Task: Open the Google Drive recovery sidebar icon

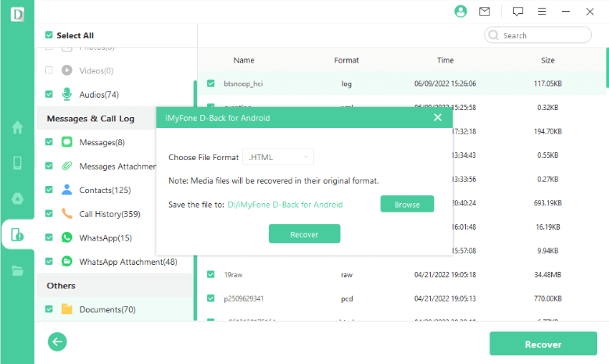Action: (x=17, y=198)
